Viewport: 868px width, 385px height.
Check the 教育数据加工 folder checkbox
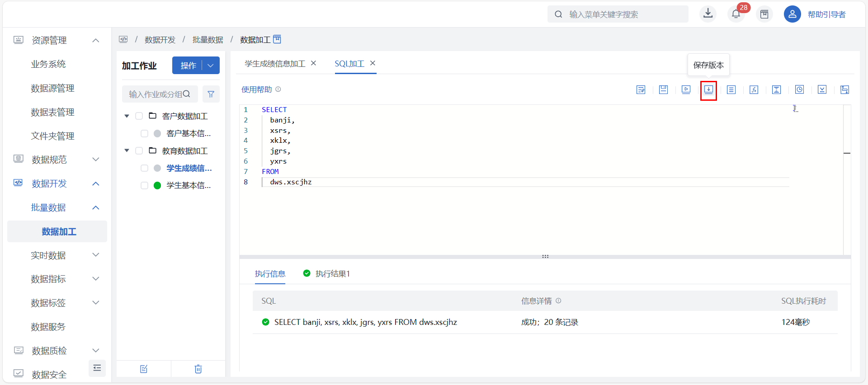pyautogui.click(x=139, y=150)
